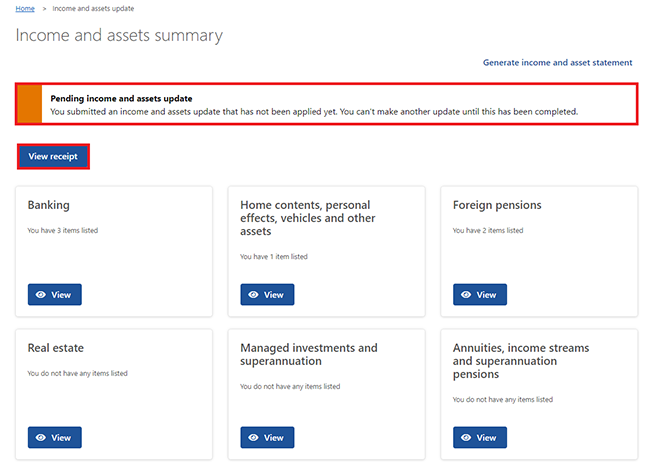
Task: Click the eye icon in Banking card
Action: point(41,295)
